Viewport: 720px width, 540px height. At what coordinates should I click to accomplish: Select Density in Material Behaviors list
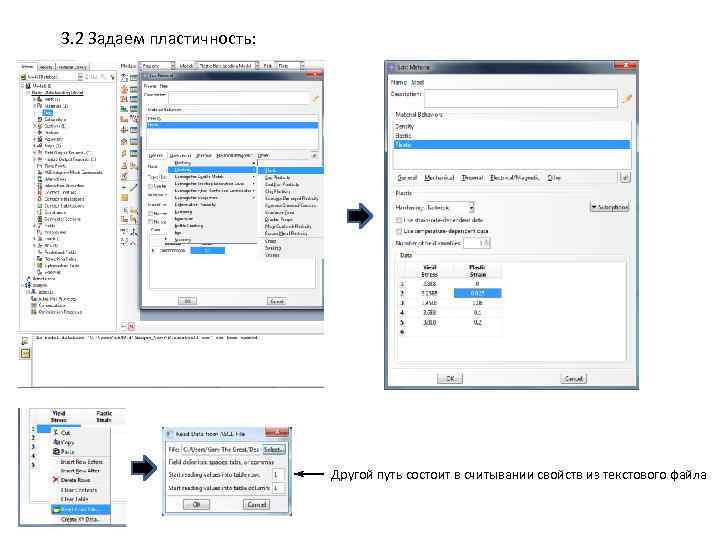(x=512, y=126)
